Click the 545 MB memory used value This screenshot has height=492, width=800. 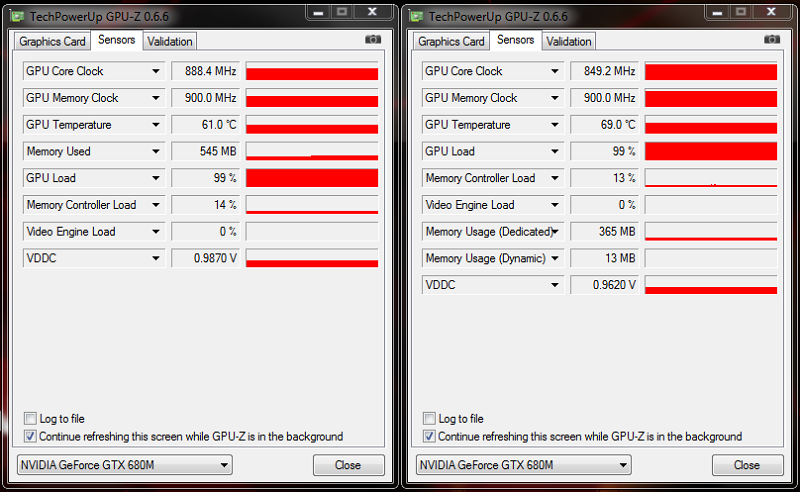click(x=206, y=151)
